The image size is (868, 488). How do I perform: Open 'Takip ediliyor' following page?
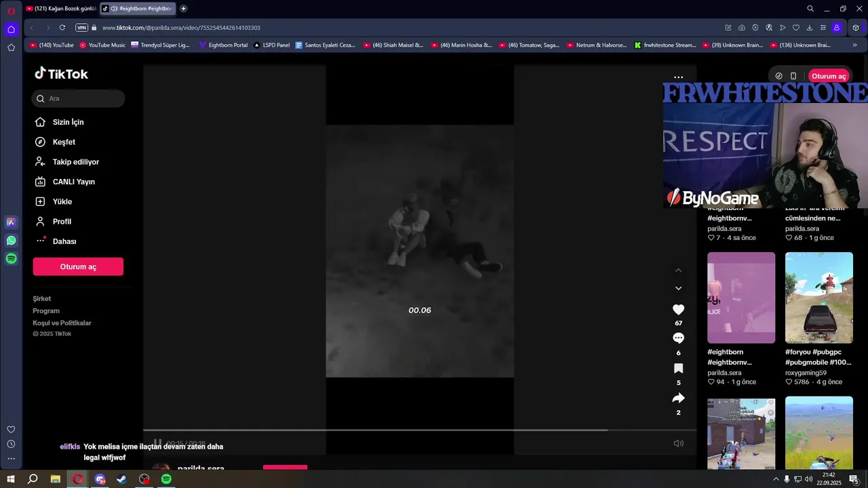click(x=75, y=162)
